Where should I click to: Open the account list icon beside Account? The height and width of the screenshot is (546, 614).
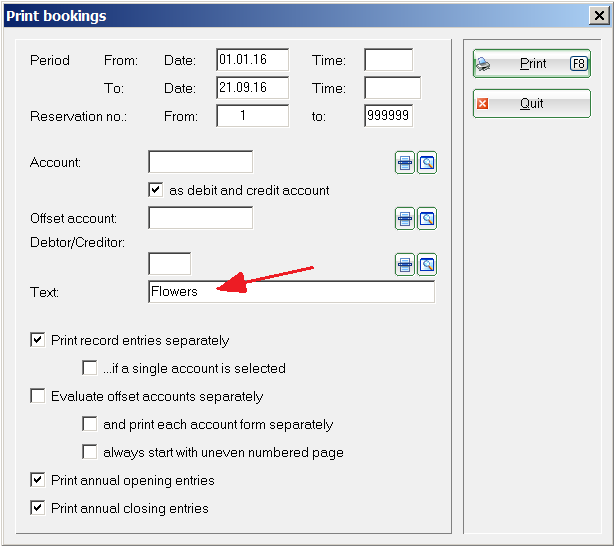(405, 163)
